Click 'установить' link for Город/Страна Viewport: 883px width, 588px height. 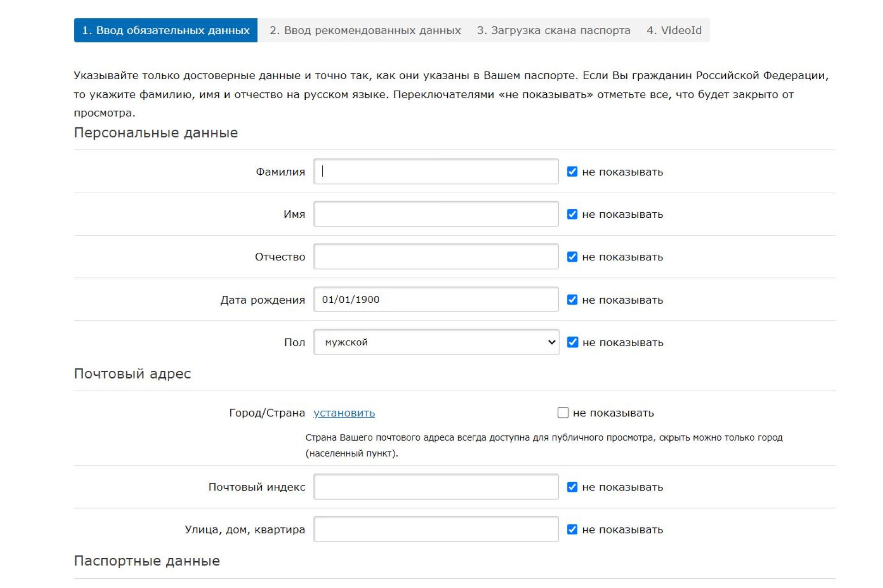[x=344, y=413]
